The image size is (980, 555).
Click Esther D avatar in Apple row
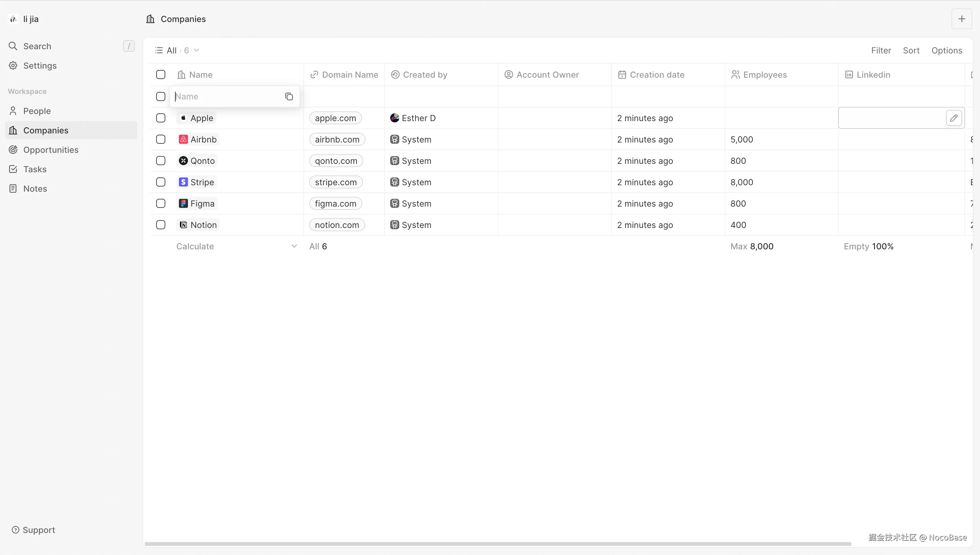[x=395, y=118]
